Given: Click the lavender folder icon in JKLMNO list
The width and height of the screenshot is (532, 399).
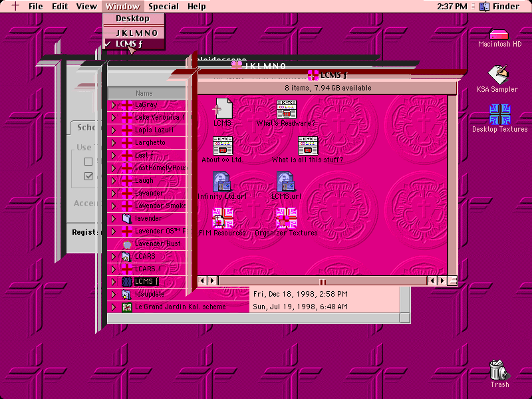Looking at the screenshot, I should pyautogui.click(x=127, y=219).
